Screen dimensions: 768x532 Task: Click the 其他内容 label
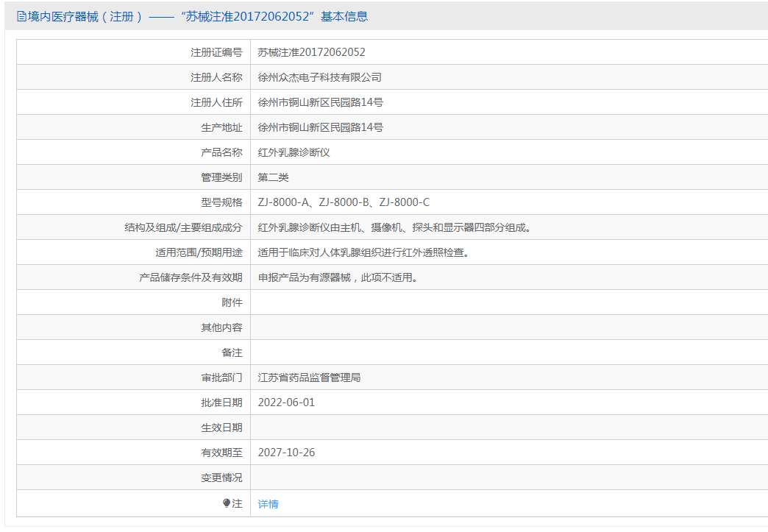pyautogui.click(x=221, y=327)
